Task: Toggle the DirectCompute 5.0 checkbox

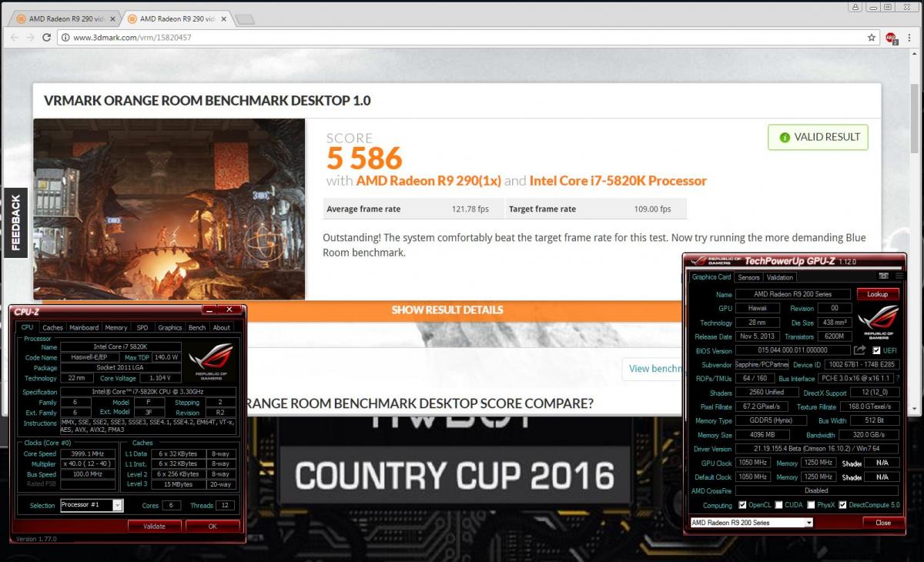Action: [x=842, y=505]
